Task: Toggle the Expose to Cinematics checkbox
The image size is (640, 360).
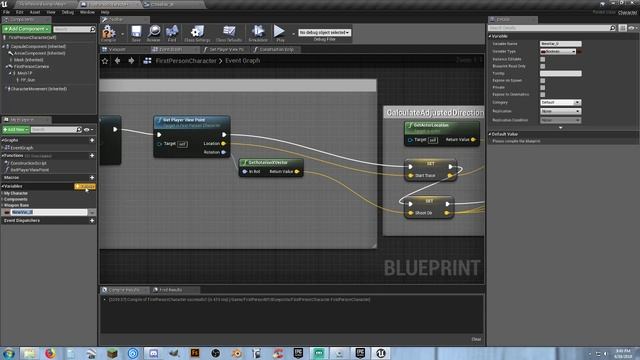Action: 542,94
